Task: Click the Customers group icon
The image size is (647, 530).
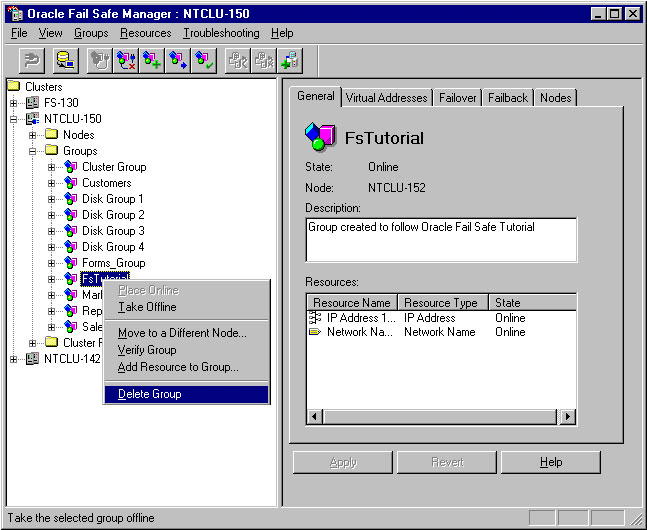Action: click(71, 183)
